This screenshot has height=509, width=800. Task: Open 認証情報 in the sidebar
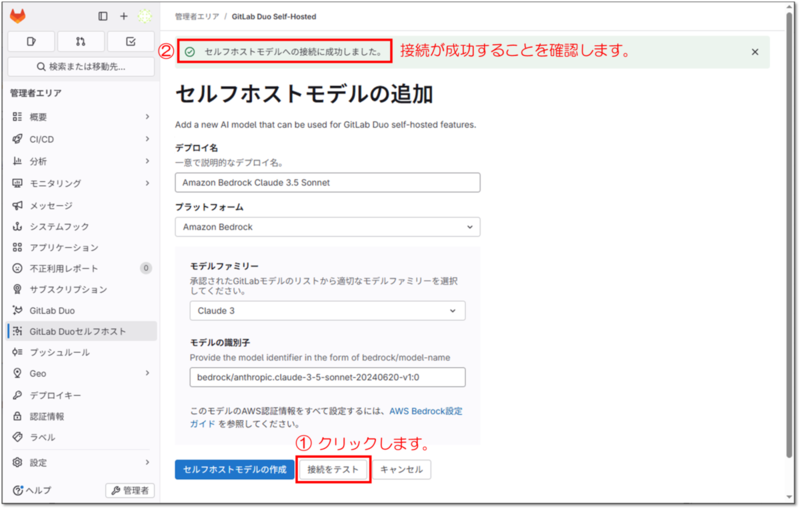point(82,416)
